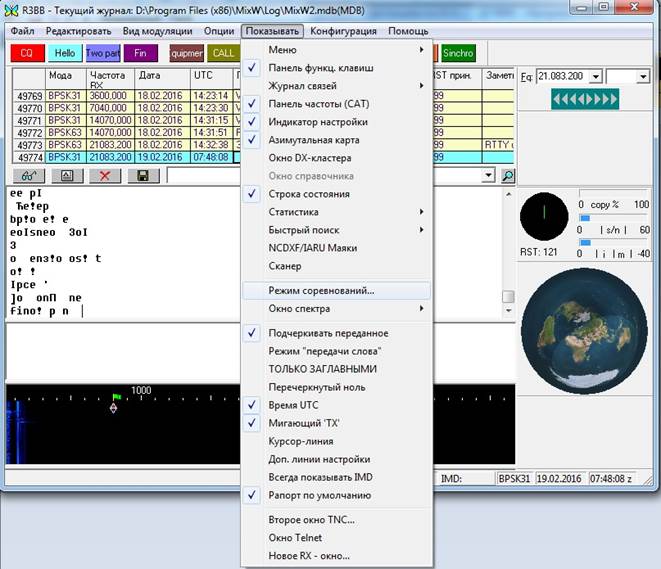Click the 'Сканер' menu item

click(x=285, y=266)
